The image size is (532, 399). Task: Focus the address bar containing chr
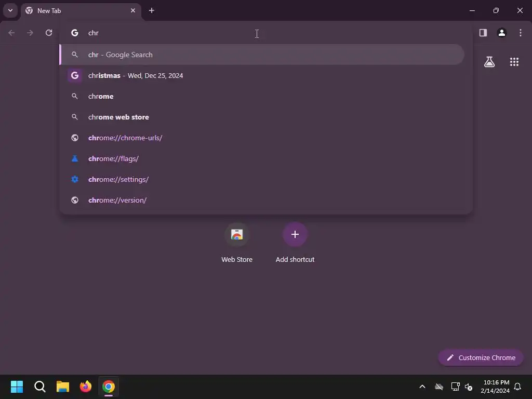pyautogui.click(x=266, y=33)
